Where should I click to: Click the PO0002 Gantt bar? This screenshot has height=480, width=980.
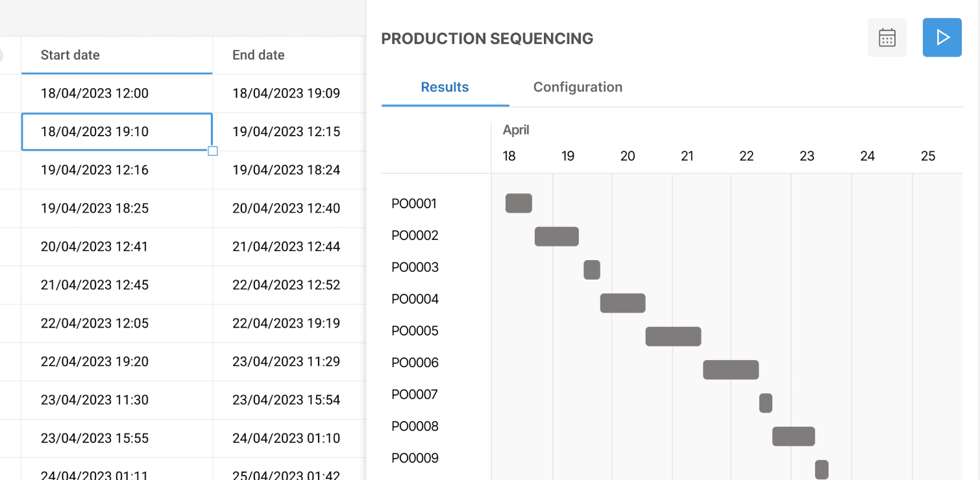pyautogui.click(x=557, y=237)
